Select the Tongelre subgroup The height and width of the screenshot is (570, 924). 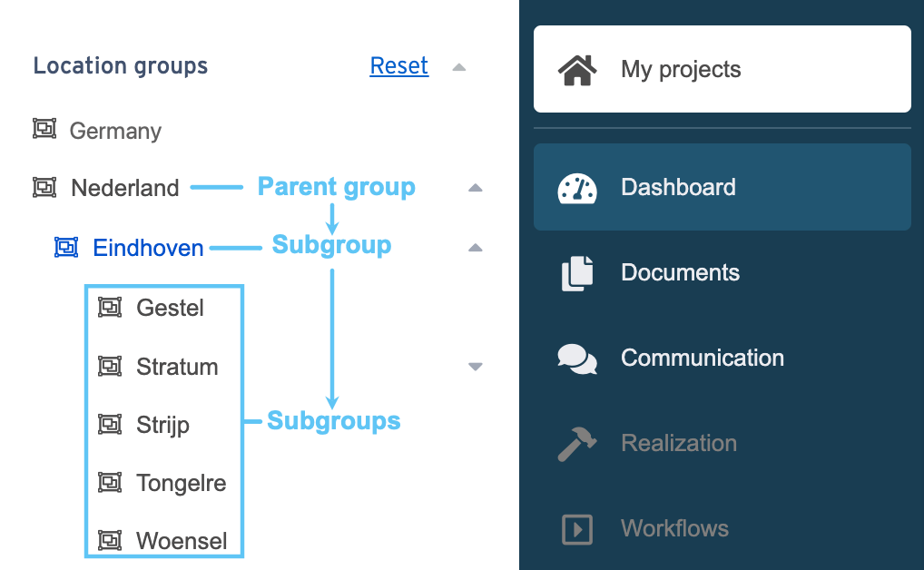tap(181, 483)
